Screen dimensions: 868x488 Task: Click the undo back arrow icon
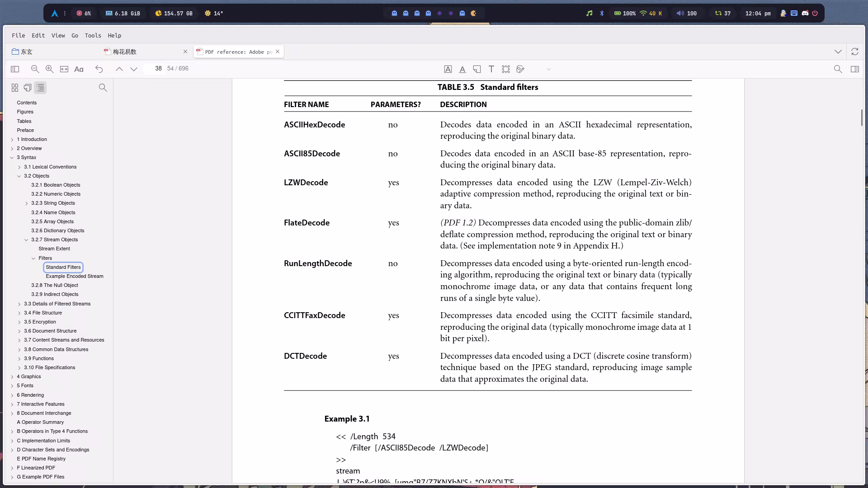(99, 69)
